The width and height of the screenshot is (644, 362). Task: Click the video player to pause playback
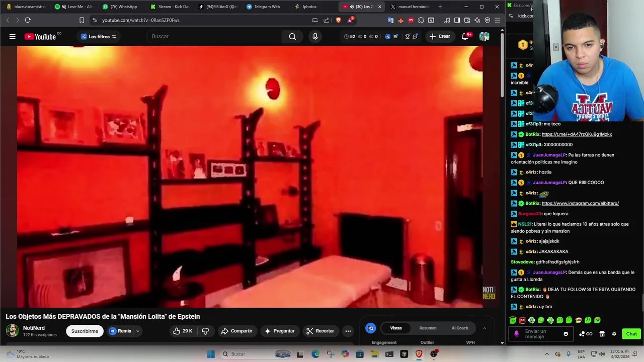250,176
